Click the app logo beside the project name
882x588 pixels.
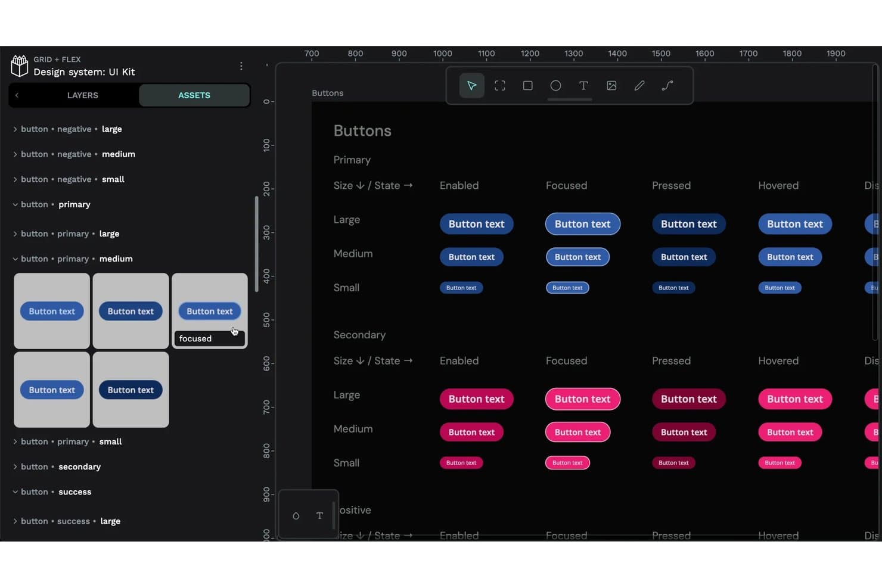click(x=20, y=66)
